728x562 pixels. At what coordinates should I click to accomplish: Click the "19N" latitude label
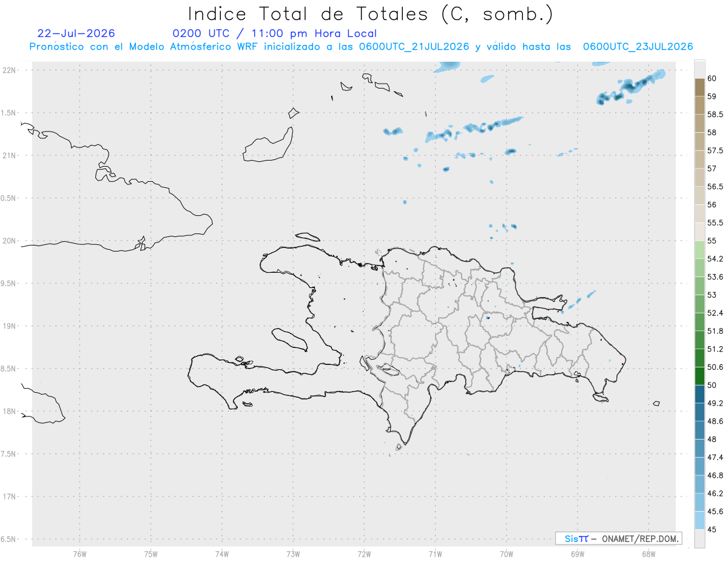[10, 326]
